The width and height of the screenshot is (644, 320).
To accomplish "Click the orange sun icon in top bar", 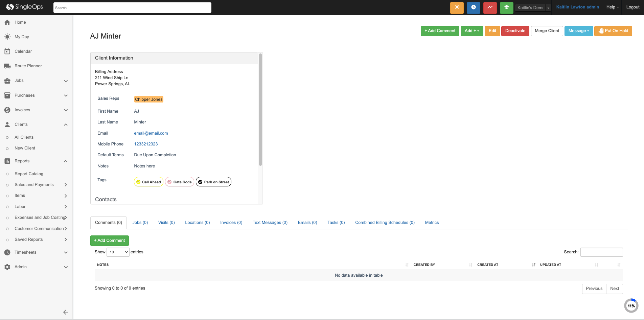I will click(457, 7).
